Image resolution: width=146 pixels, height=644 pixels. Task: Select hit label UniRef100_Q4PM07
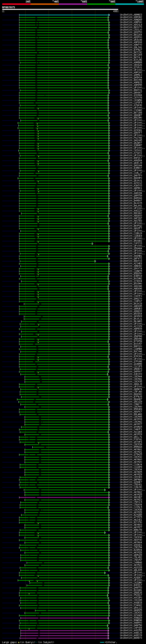pyautogui.click(x=131, y=372)
